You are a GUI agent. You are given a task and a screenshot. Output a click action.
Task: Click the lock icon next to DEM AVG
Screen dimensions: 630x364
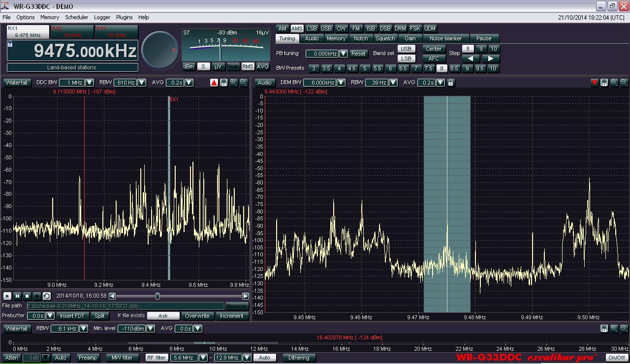[x=450, y=83]
